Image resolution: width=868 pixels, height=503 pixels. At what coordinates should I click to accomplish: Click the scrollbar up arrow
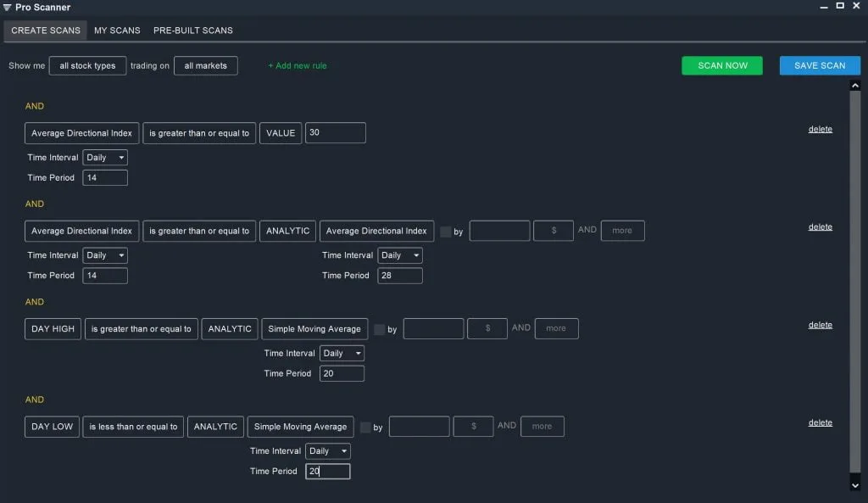854,86
